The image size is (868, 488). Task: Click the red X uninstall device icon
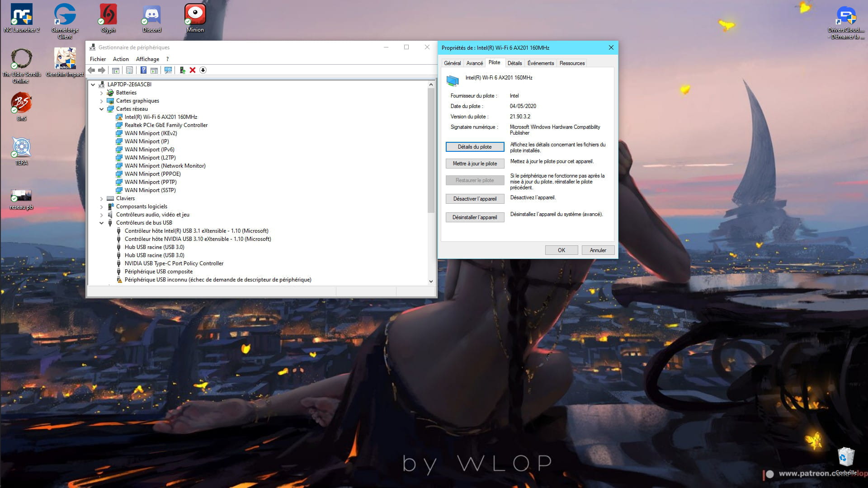tap(193, 70)
